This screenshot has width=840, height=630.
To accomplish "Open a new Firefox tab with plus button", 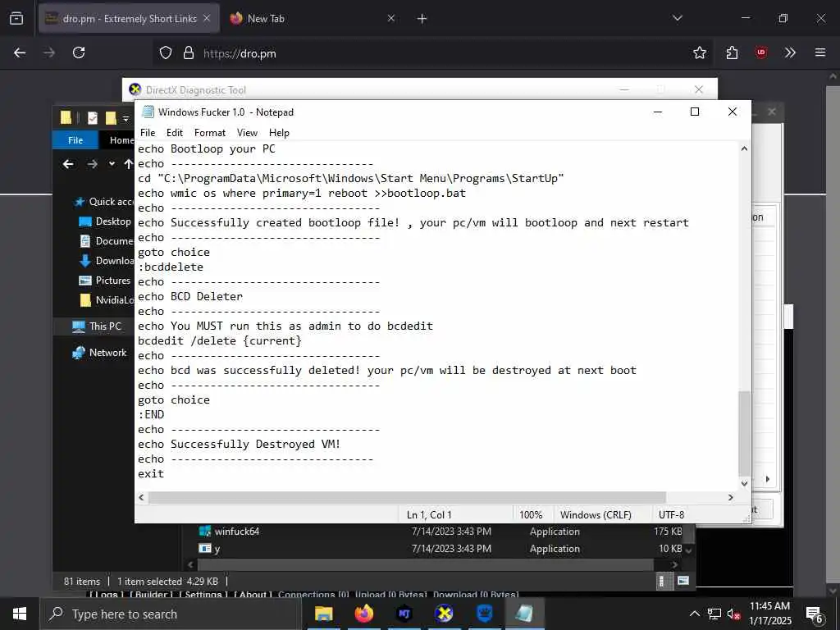I will [422, 19].
